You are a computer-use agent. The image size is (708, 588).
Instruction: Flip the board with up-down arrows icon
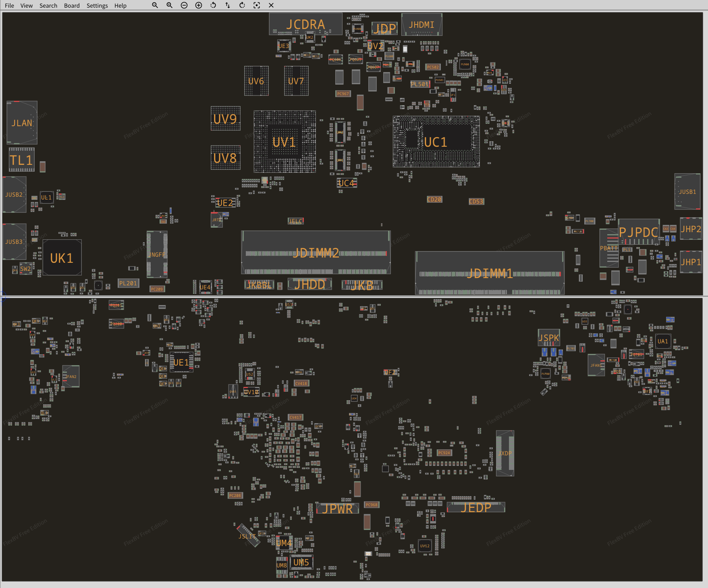point(228,5)
